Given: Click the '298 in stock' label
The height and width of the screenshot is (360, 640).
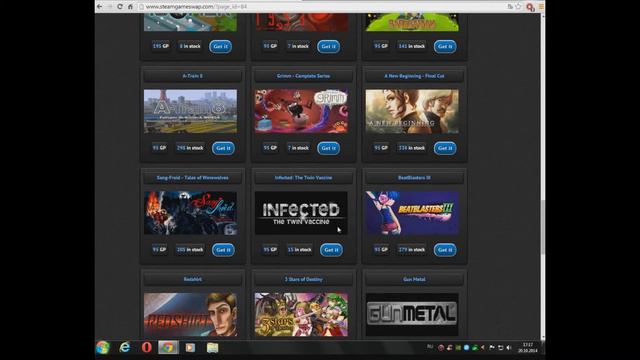Looking at the screenshot, I should [190, 148].
